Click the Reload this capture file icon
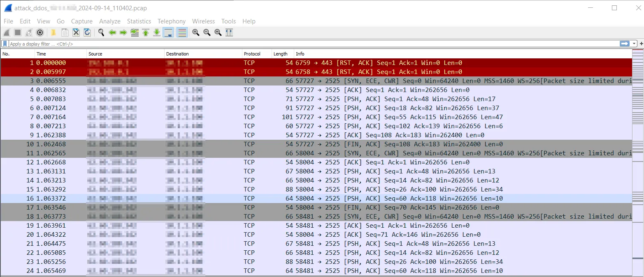The width and height of the screenshot is (644, 277). click(x=87, y=32)
